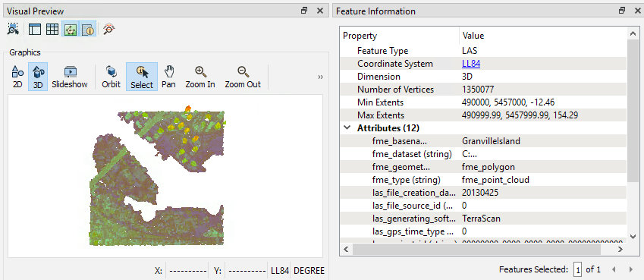Screen dimensions: 644x280
Task: Click the LAS feature type value
Action: [470, 51]
